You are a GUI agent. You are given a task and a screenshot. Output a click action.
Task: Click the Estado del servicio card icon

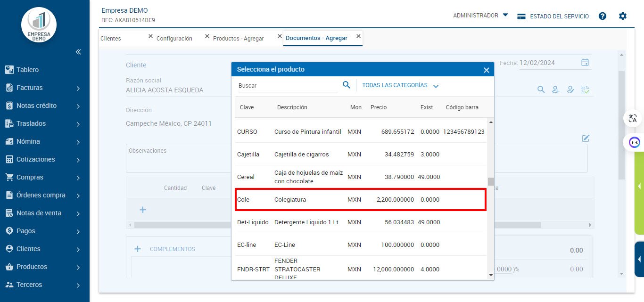tap(521, 16)
